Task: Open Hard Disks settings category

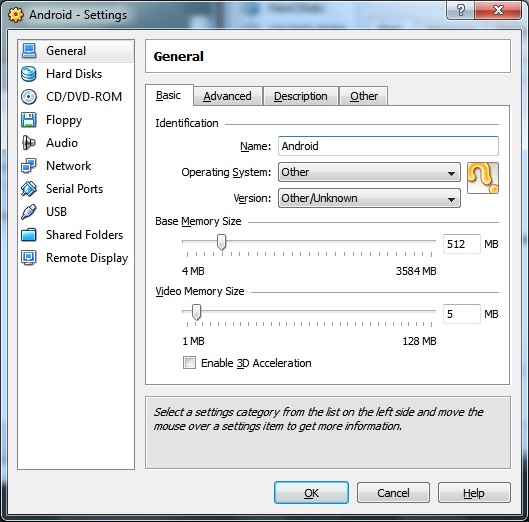Action: [x=76, y=74]
